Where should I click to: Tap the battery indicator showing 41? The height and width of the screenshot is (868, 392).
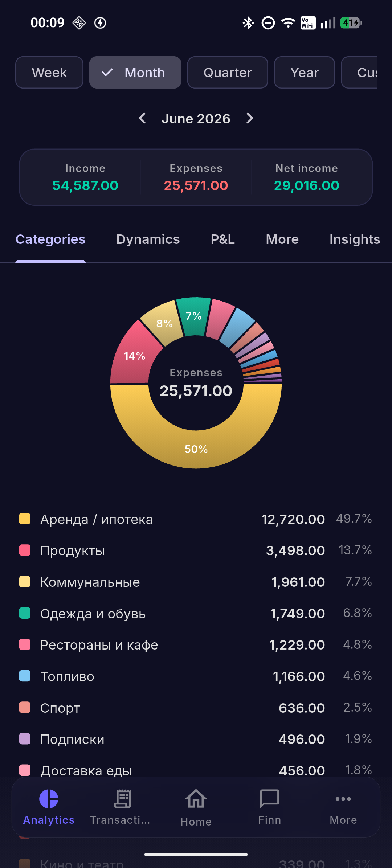click(x=351, y=23)
